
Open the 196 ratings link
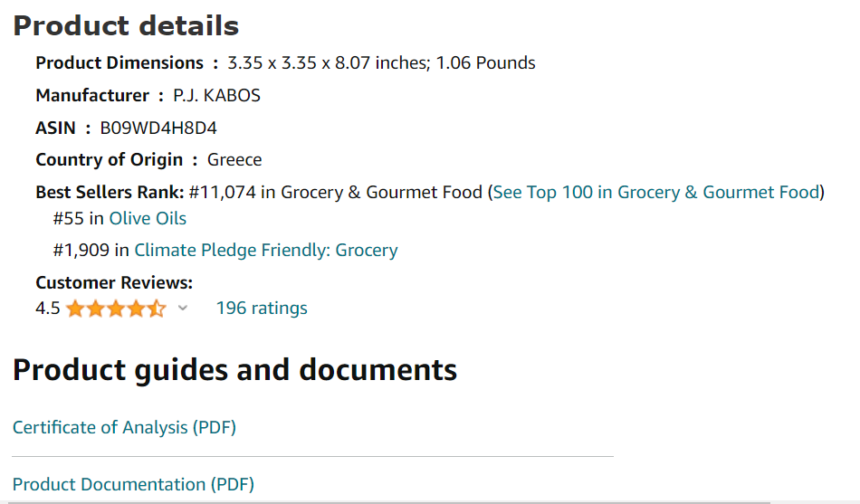262,309
